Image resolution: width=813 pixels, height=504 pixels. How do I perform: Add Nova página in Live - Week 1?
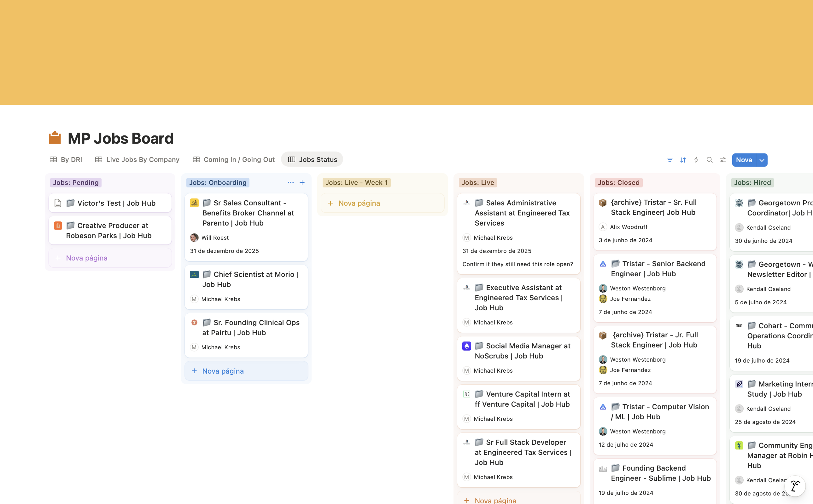pos(359,203)
